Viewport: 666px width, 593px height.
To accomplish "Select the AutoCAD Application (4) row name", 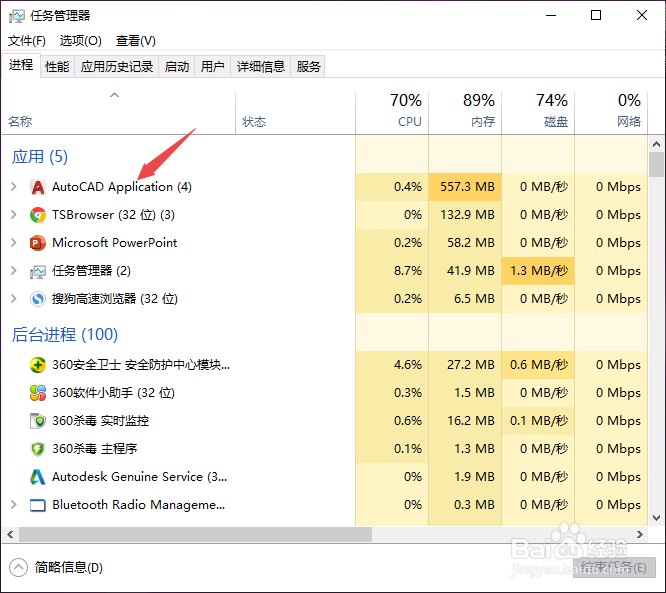I will tap(122, 187).
